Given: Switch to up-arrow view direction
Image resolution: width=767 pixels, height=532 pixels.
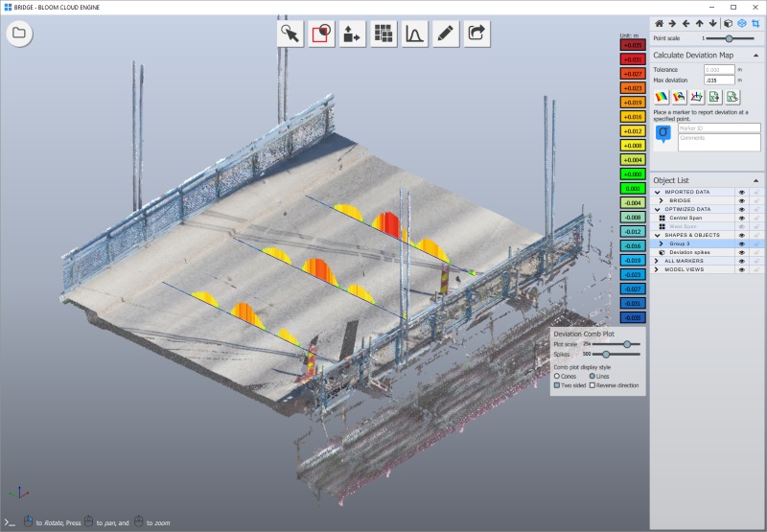Looking at the screenshot, I should (x=700, y=23).
